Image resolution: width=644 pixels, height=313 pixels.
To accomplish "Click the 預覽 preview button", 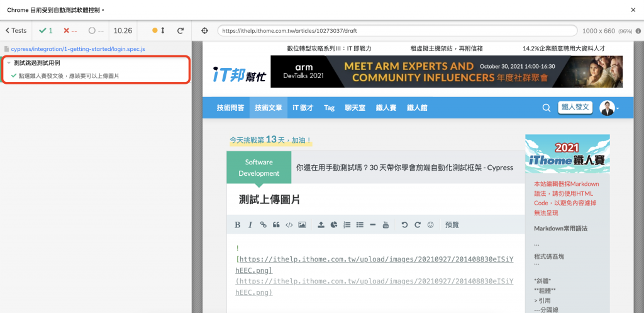I will coord(452,225).
